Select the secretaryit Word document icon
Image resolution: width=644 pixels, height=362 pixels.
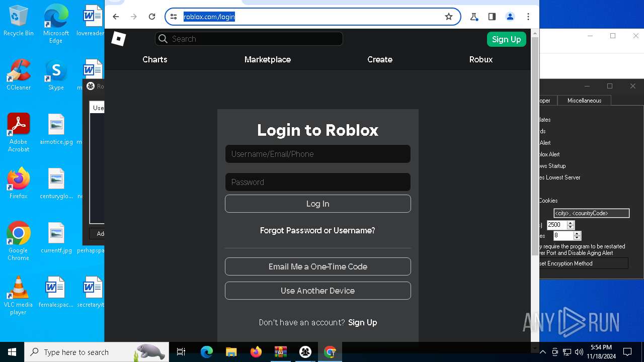92,293
